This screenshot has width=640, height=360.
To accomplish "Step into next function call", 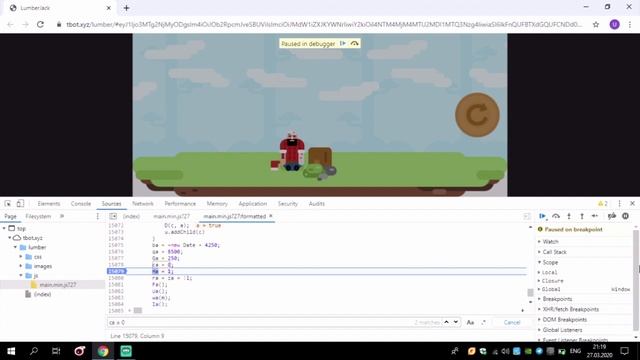I will tap(569, 216).
